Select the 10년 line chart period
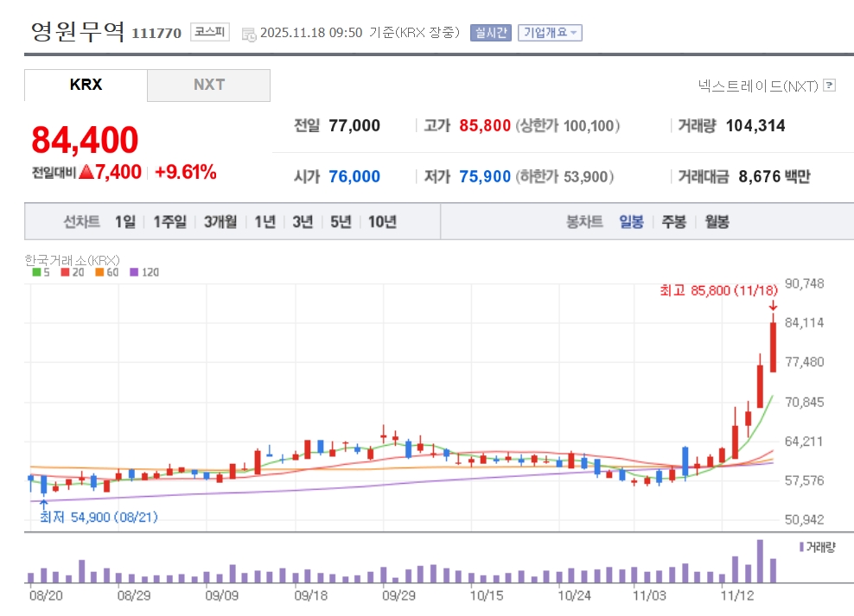Screen dimensions: 854x616 point(382,222)
